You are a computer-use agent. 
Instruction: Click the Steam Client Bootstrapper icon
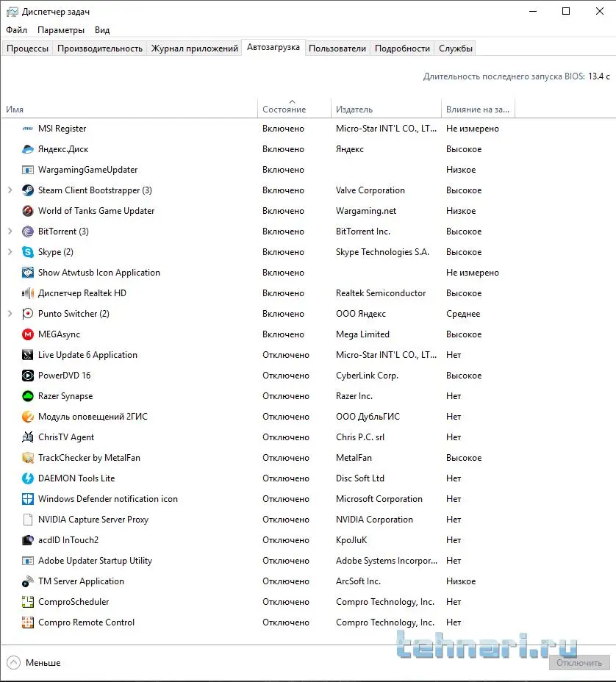[x=28, y=190]
